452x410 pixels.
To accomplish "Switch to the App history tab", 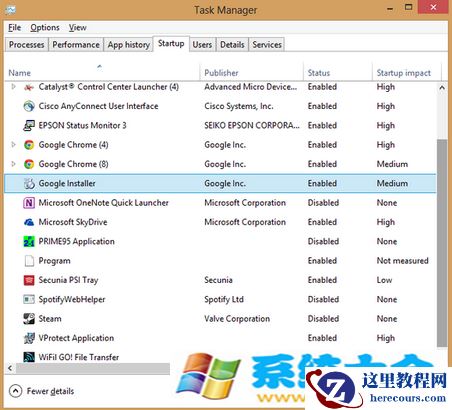I will click(129, 45).
